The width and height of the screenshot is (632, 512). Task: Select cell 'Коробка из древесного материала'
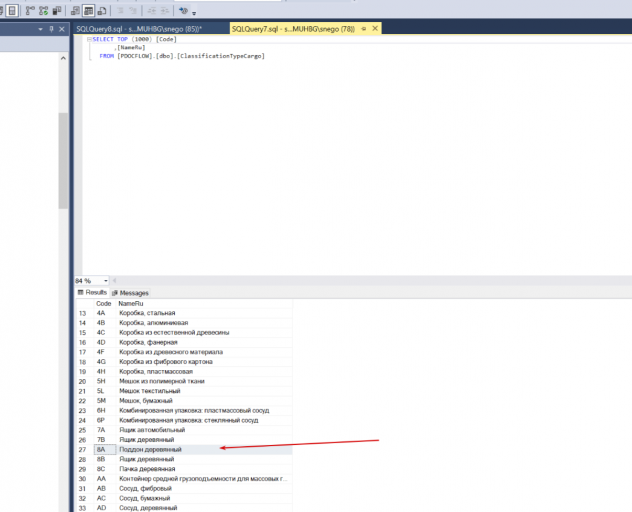[204, 352]
